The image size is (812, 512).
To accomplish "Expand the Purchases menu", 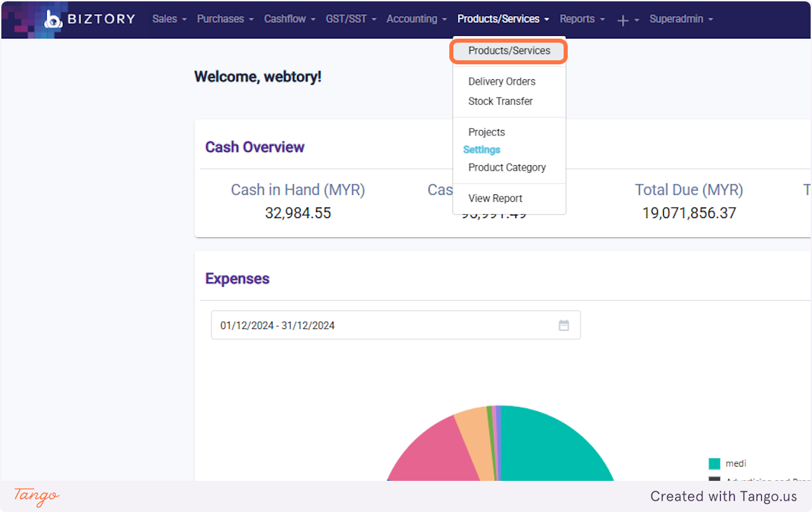I will (x=225, y=19).
